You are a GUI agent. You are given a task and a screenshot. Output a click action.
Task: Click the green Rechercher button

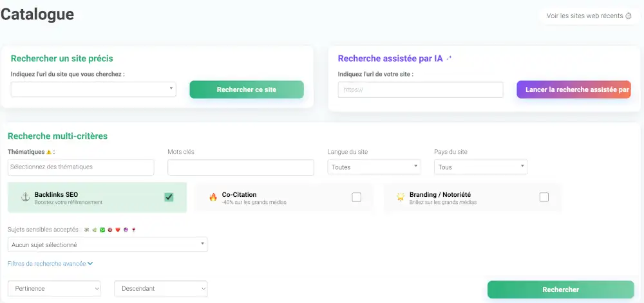561,289
